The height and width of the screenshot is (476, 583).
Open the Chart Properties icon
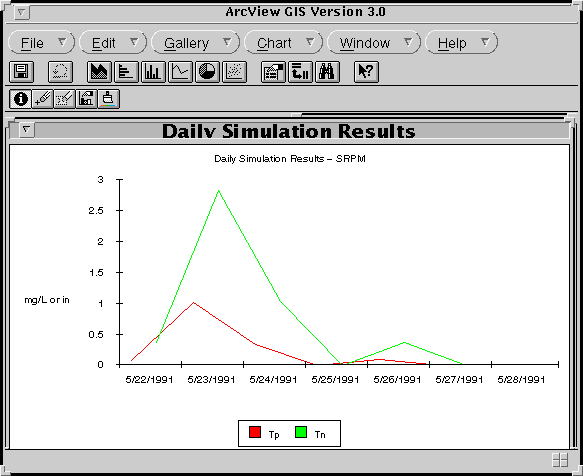click(273, 71)
